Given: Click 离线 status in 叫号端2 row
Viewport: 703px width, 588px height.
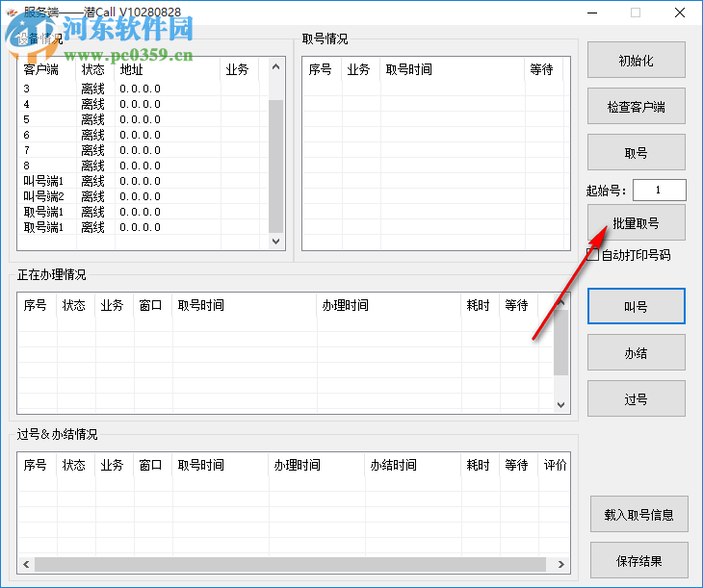Looking at the screenshot, I should tap(92, 196).
